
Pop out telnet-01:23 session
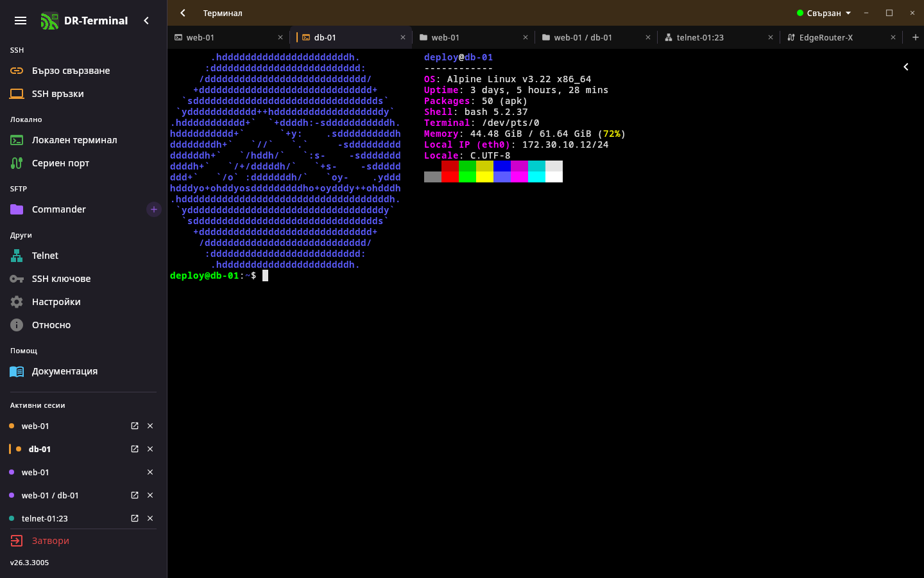(135, 518)
